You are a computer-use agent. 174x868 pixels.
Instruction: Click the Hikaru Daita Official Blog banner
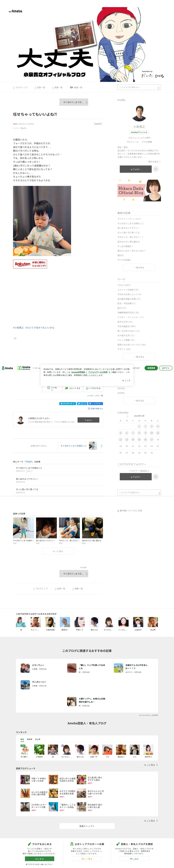click(x=139, y=190)
